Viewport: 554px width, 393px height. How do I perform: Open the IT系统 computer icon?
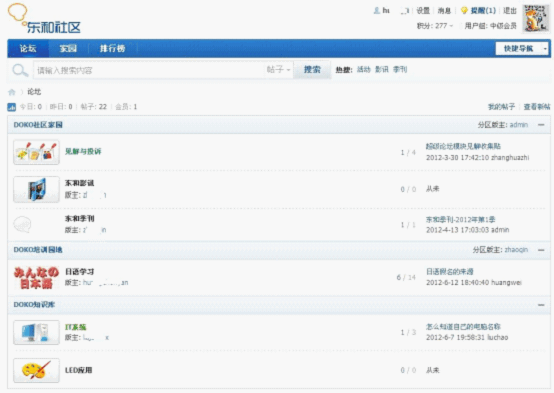click(36, 332)
